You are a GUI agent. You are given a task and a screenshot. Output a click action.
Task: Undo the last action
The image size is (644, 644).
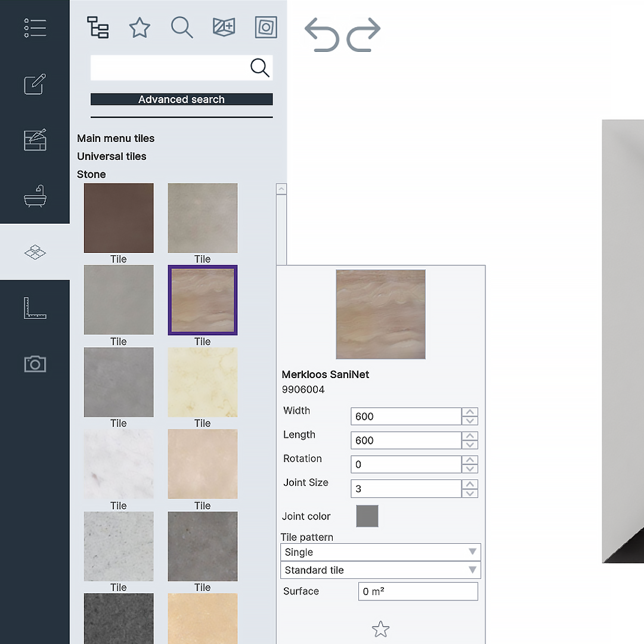tap(322, 35)
